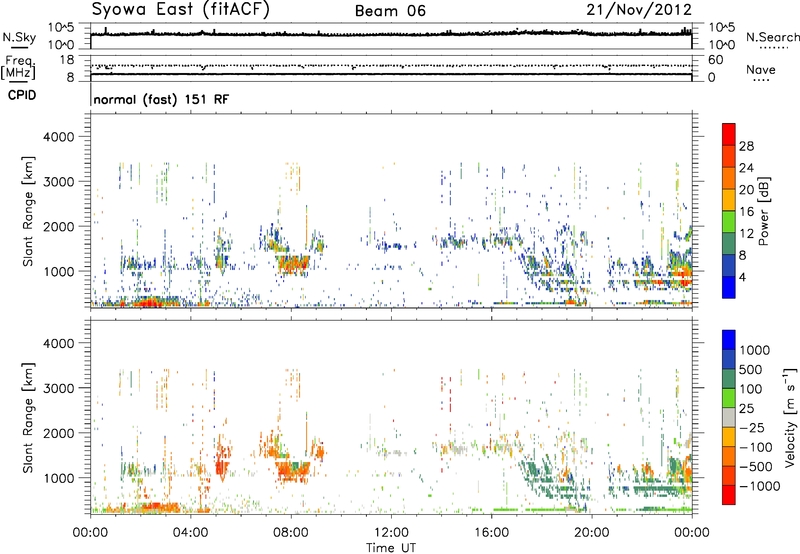The image size is (800, 554).
Task: Click the 'Power [dB]' color bar title
Action: (x=764, y=211)
